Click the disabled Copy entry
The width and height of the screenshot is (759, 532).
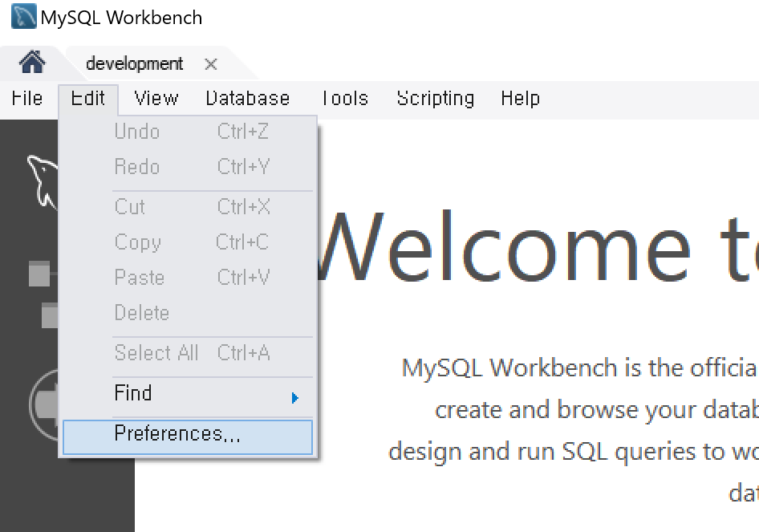188,242
